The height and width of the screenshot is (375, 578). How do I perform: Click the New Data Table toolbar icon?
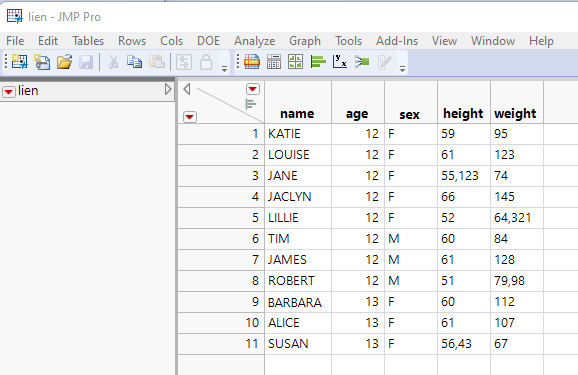pyautogui.click(x=19, y=62)
